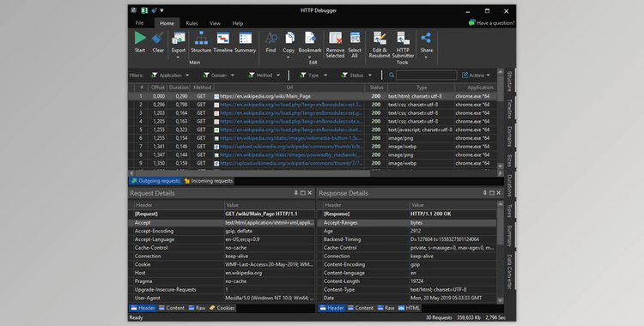Open the Help ribbon tab
This screenshot has height=326, width=644.
pyautogui.click(x=237, y=23)
